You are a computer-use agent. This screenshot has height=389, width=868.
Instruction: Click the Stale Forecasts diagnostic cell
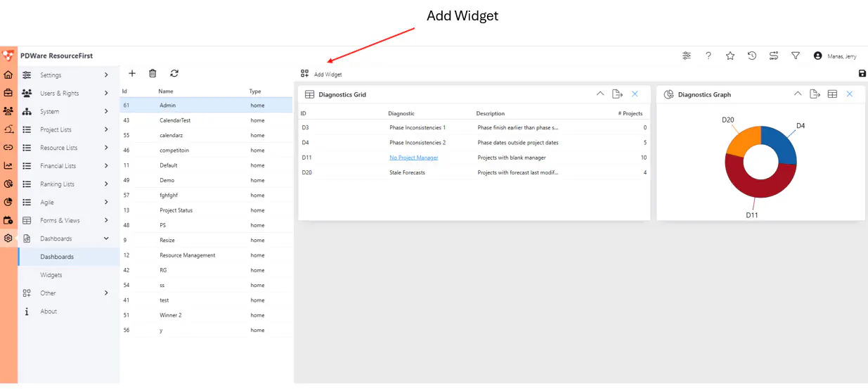click(407, 172)
